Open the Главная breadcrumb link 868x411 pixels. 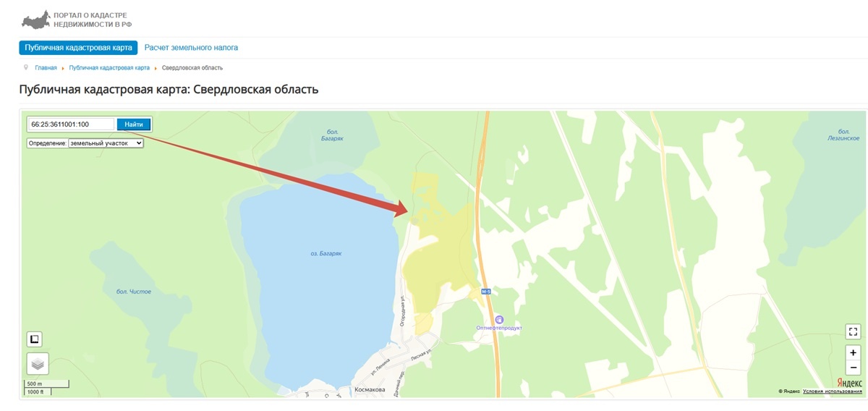pyautogui.click(x=46, y=68)
